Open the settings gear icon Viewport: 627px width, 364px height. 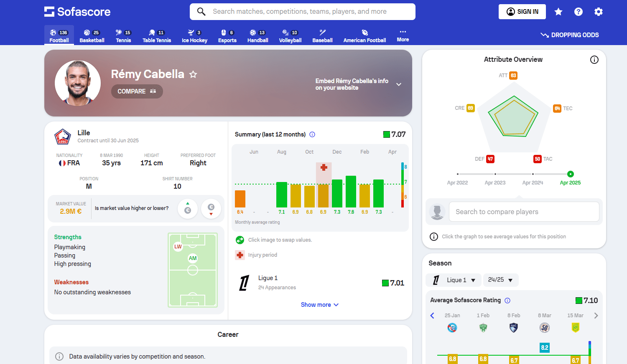coord(598,12)
